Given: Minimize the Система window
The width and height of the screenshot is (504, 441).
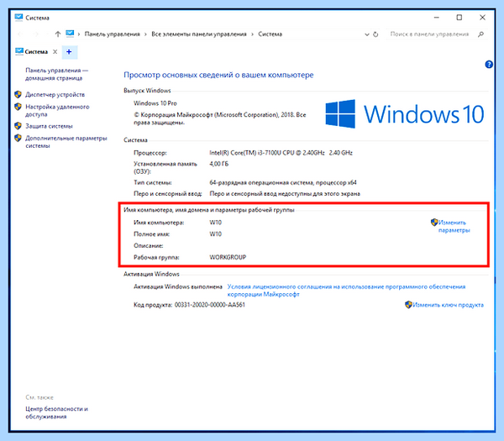Looking at the screenshot, I should click(436, 18).
